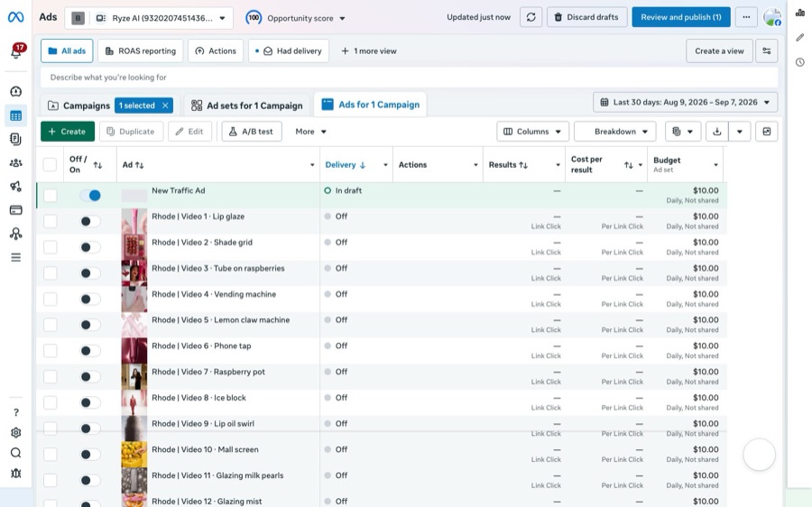The height and width of the screenshot is (507, 812).
Task: Switch to Ad sets for 1 Campaign tab
Action: (x=247, y=106)
